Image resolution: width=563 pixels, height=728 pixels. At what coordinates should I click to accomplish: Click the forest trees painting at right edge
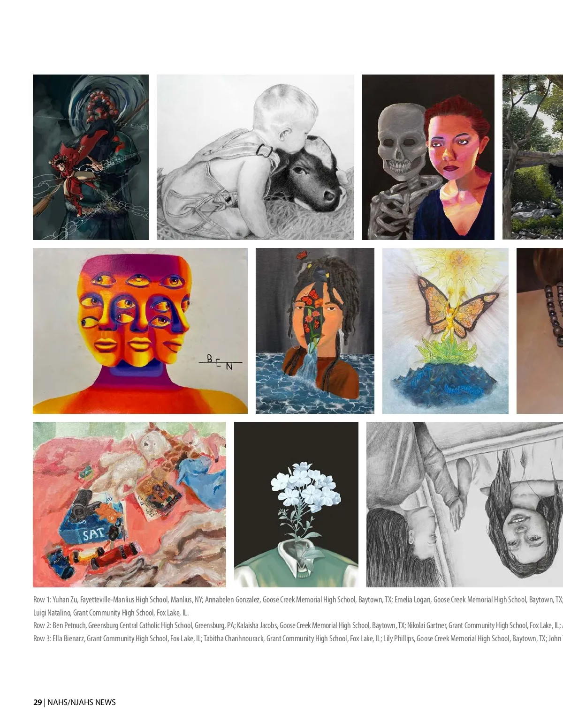tap(533, 157)
